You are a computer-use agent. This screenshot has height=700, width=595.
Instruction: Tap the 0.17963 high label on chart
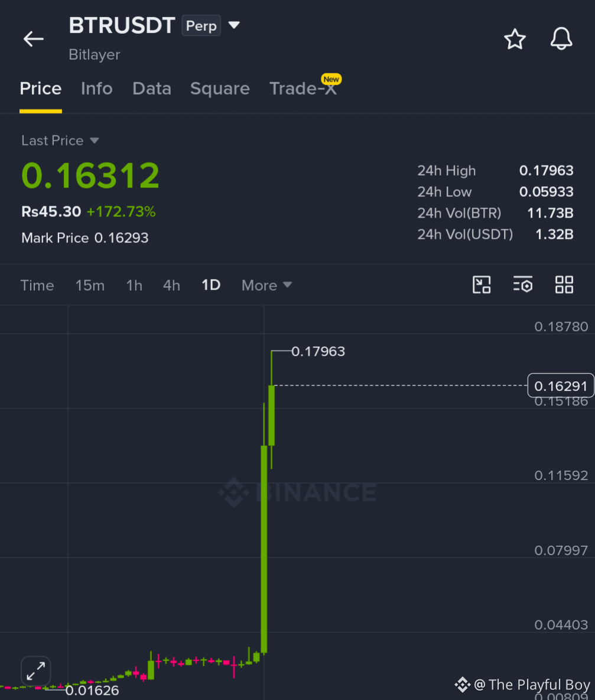point(318,351)
